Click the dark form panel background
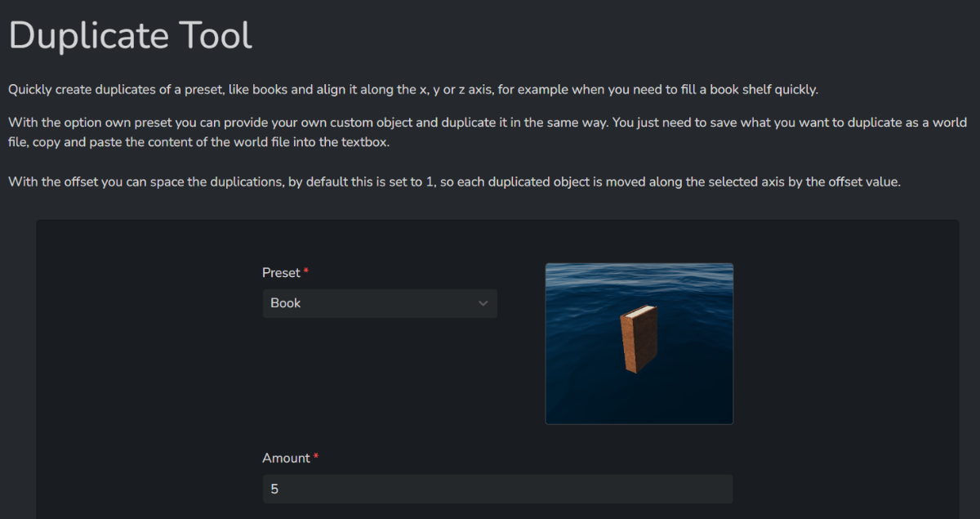 (x=147, y=368)
